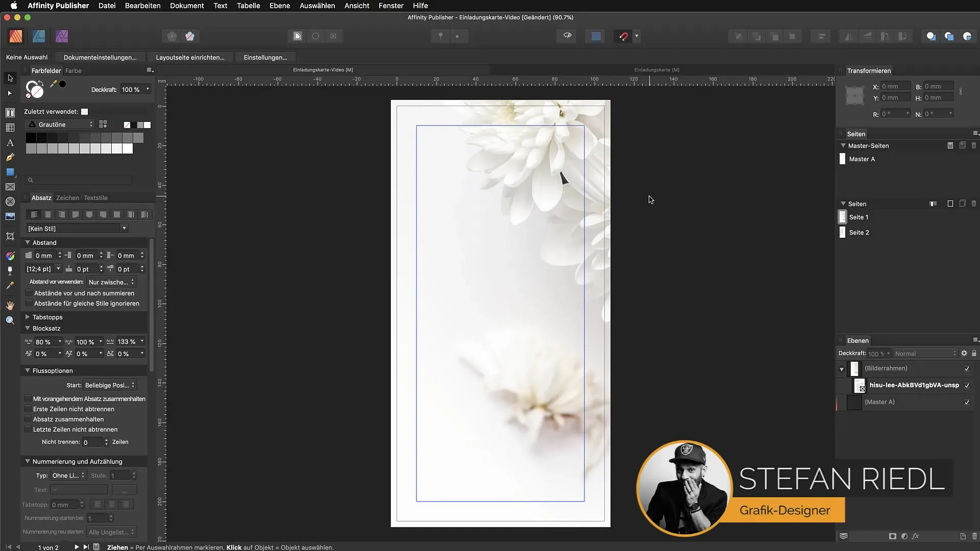Lock layer with padlock icon

(974, 353)
